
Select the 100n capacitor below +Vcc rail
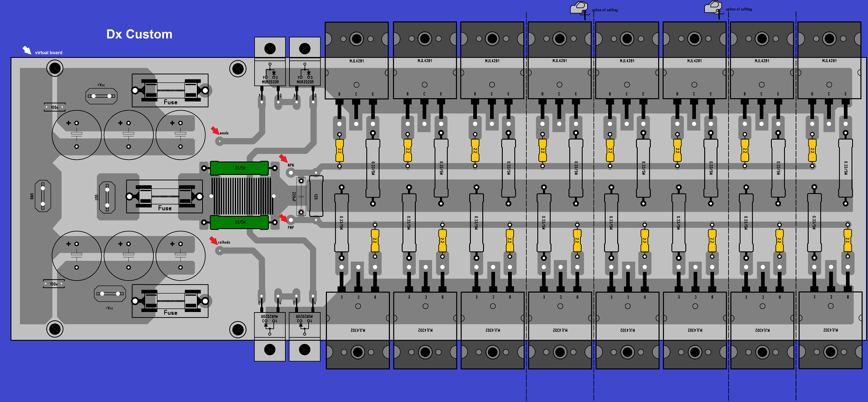[55, 107]
